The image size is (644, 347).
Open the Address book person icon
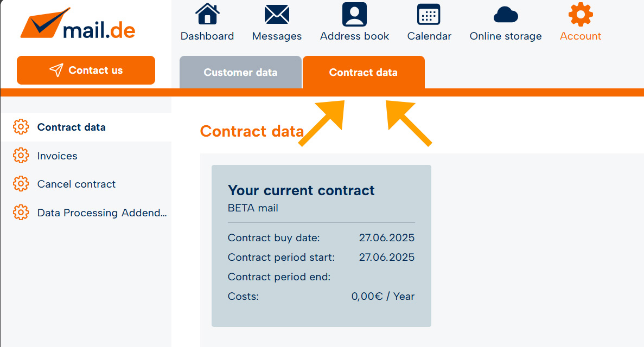354,15
